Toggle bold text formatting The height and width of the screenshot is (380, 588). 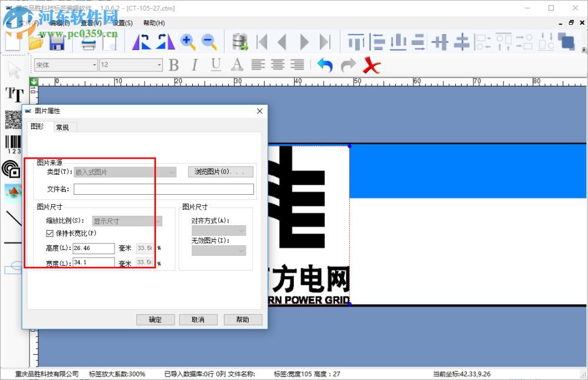coord(173,65)
